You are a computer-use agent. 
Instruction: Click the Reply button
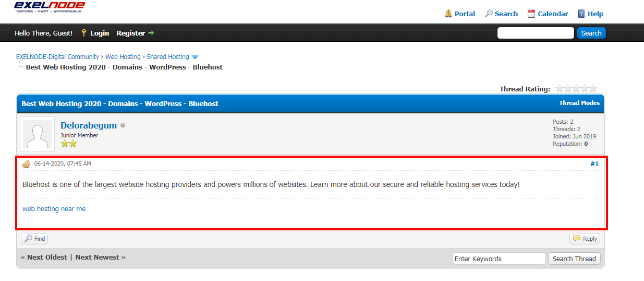[585, 239]
